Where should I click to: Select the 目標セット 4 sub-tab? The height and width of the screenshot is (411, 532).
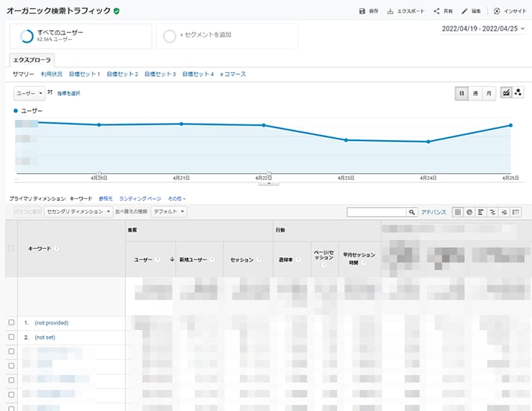tap(198, 74)
